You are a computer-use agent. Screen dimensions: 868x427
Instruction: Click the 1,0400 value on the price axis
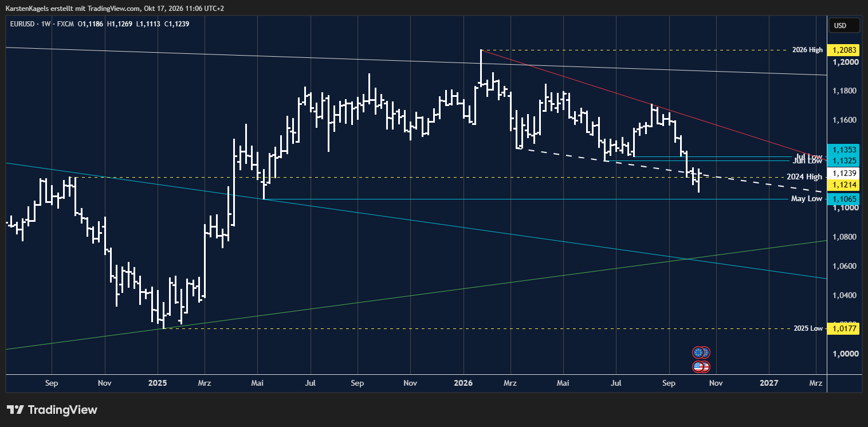coord(845,296)
